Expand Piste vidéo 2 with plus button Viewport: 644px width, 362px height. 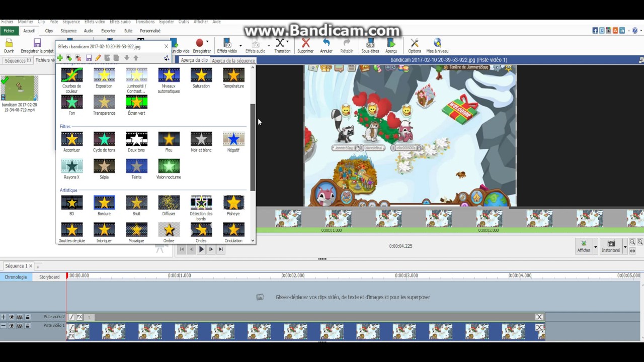point(4,317)
